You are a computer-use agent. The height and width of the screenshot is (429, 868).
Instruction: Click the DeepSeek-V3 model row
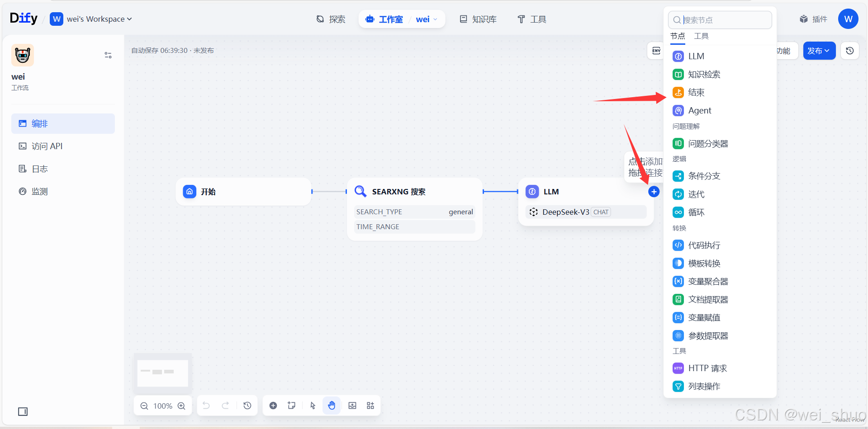tap(586, 212)
